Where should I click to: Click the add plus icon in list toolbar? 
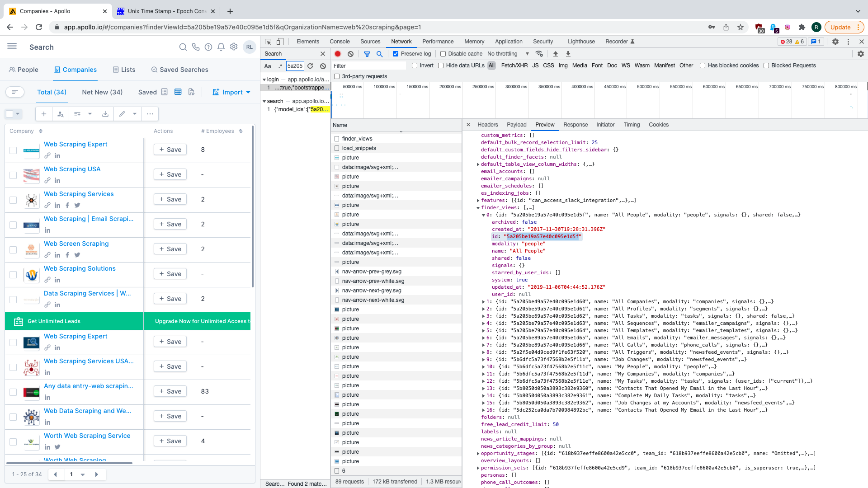(44, 114)
